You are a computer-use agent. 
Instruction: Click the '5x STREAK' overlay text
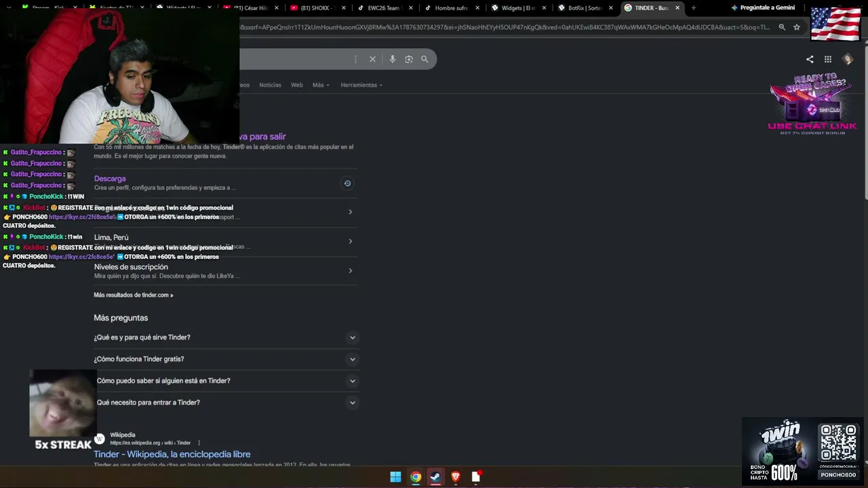coord(63,445)
